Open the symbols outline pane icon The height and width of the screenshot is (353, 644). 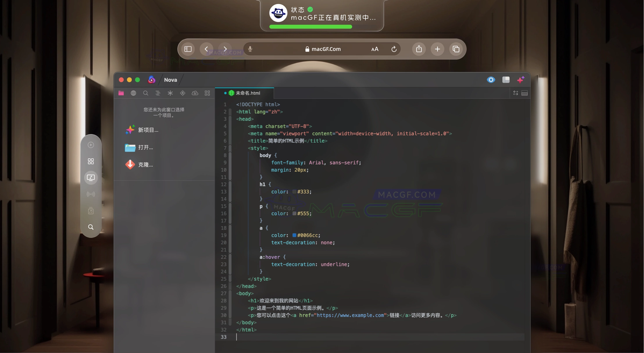click(x=158, y=93)
